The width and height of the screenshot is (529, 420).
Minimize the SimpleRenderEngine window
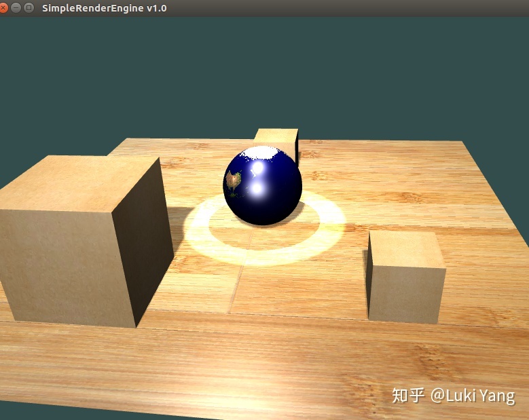point(16,7)
